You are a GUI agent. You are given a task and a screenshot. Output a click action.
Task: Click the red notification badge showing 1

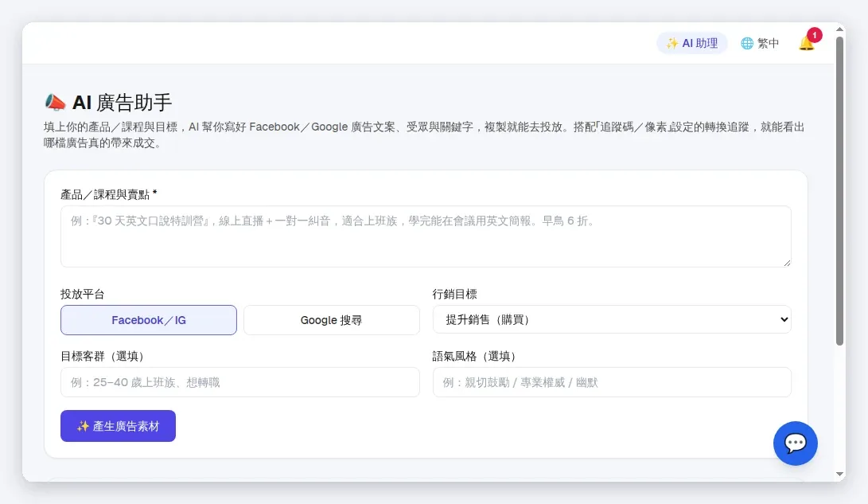click(815, 35)
